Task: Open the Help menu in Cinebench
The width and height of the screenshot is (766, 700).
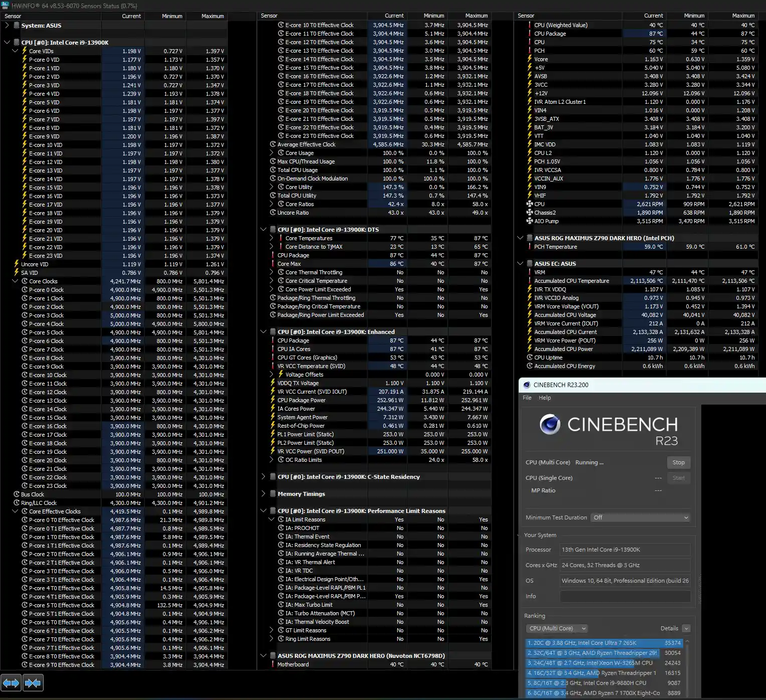Action: tap(545, 398)
